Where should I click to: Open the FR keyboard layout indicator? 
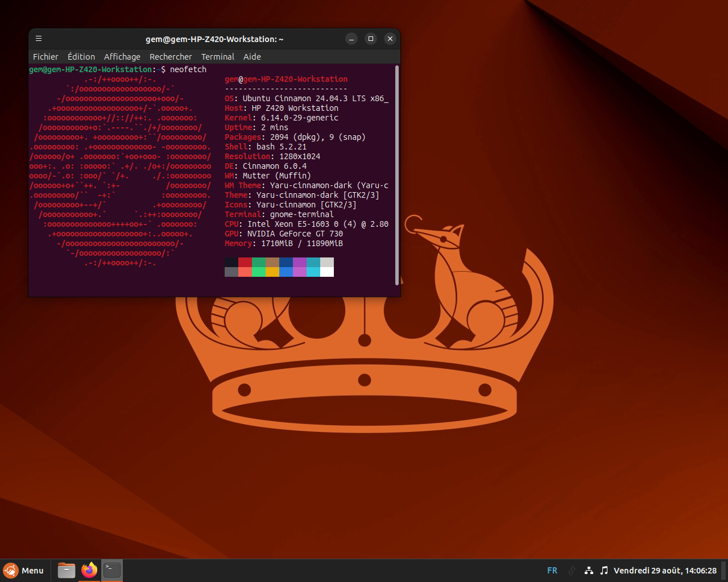pyautogui.click(x=552, y=571)
